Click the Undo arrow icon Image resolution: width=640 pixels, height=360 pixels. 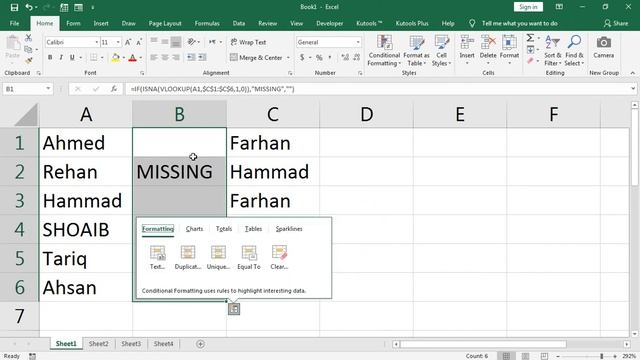click(29, 7)
